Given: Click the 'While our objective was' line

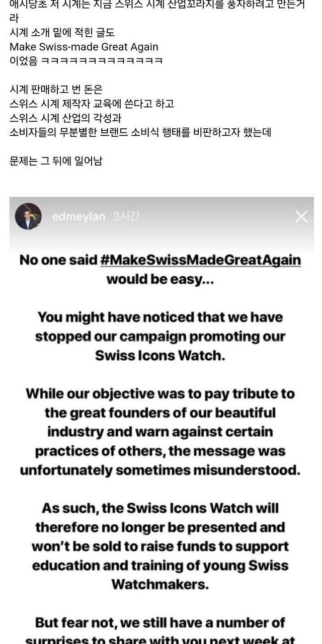Looking at the screenshot, I should [x=160, y=393].
